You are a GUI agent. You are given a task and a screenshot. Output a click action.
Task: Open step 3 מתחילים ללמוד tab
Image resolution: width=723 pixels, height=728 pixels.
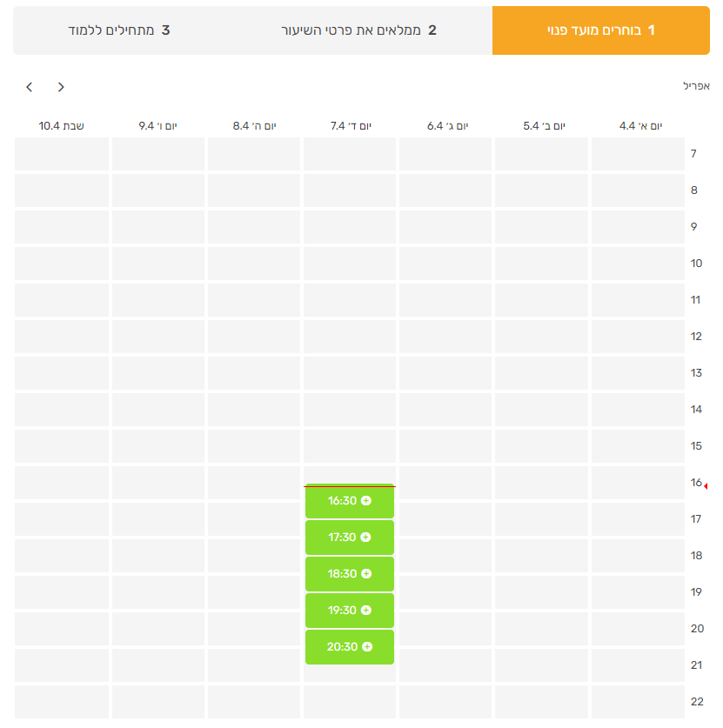(x=119, y=30)
